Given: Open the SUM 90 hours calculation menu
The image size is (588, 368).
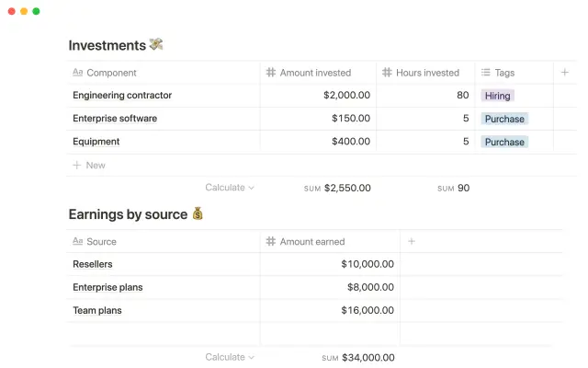Looking at the screenshot, I should click(x=453, y=188).
